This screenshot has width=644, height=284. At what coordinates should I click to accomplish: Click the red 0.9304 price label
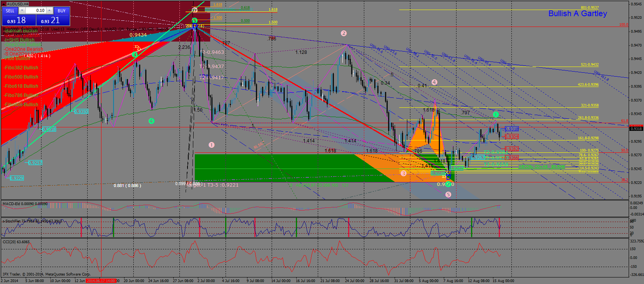tap(511, 137)
